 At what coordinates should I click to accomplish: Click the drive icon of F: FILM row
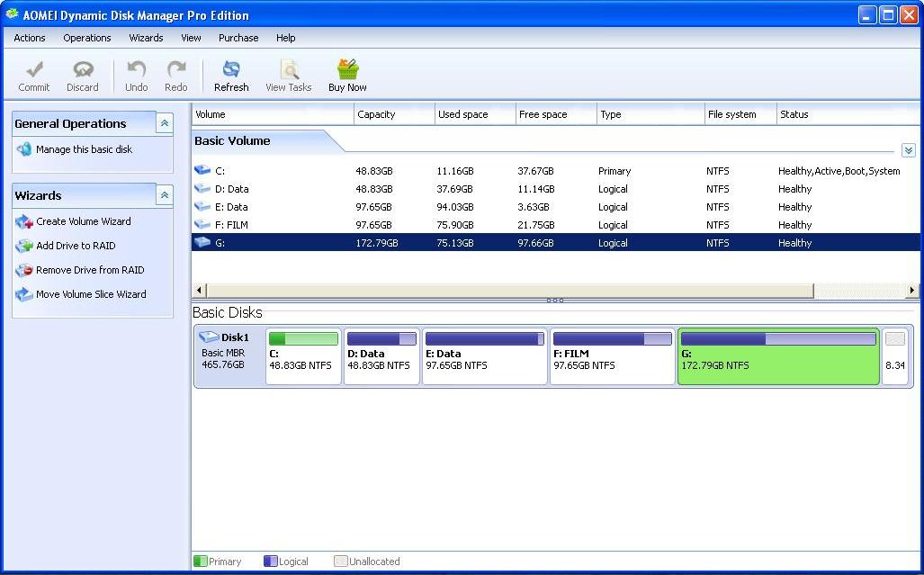click(202, 224)
